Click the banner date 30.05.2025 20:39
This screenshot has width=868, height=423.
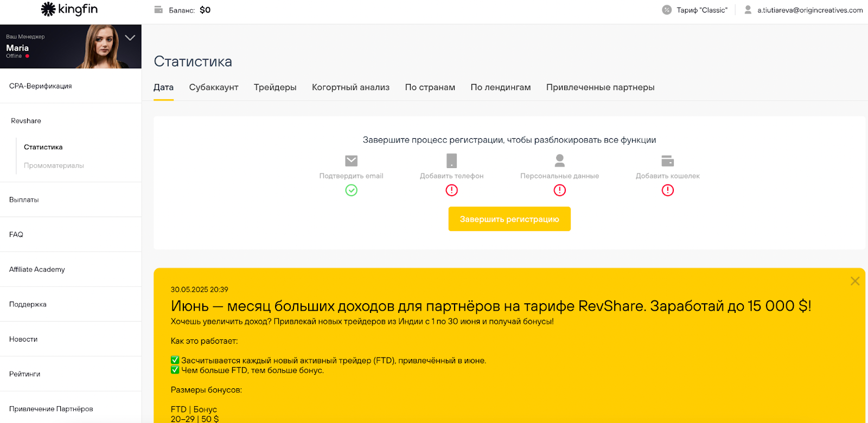(200, 290)
